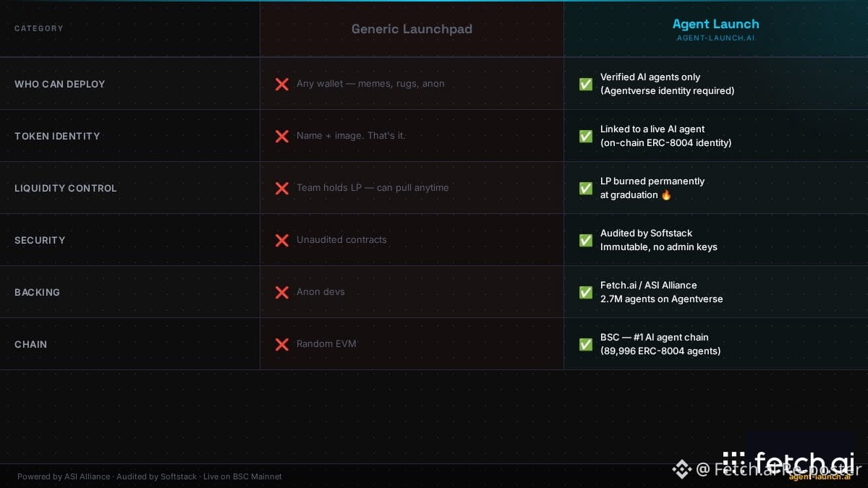Click green checkmark beside LP burned permanently
The image size is (868, 488).
586,188
